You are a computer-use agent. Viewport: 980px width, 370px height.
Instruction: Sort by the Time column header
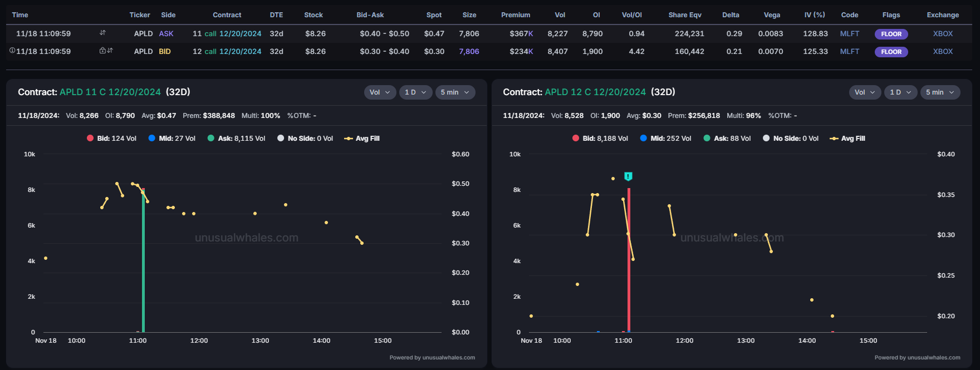click(x=20, y=15)
